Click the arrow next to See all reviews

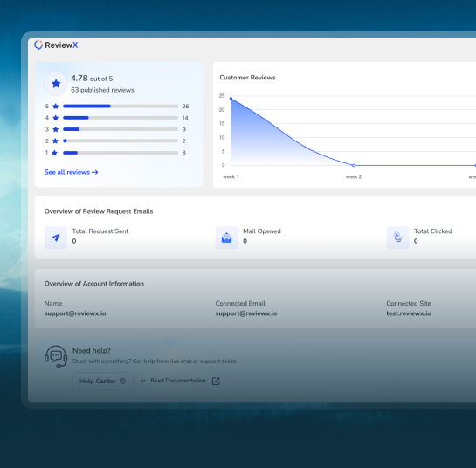[x=95, y=172]
